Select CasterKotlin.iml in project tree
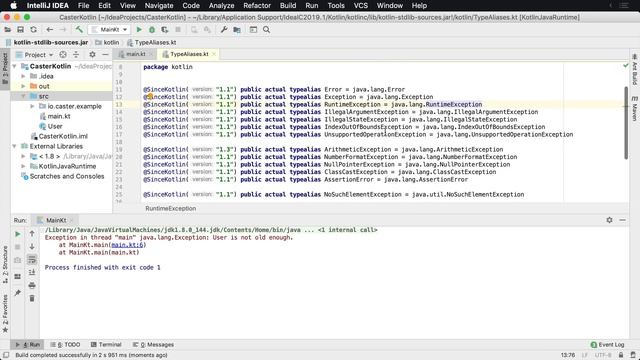640x360 pixels. [63, 136]
